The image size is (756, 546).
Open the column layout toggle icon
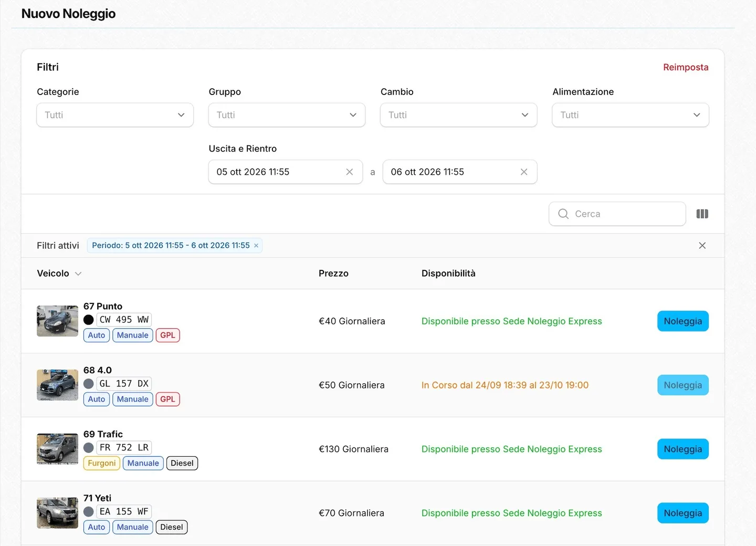[702, 214]
